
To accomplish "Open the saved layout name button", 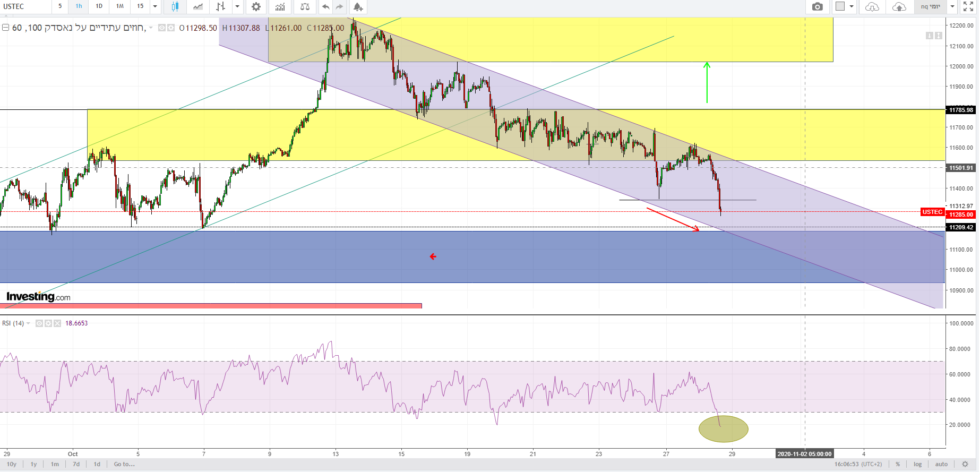I will (x=930, y=6).
